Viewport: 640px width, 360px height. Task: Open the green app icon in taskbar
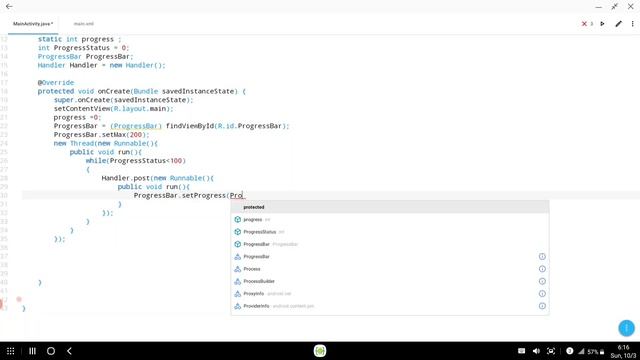pos(320,351)
